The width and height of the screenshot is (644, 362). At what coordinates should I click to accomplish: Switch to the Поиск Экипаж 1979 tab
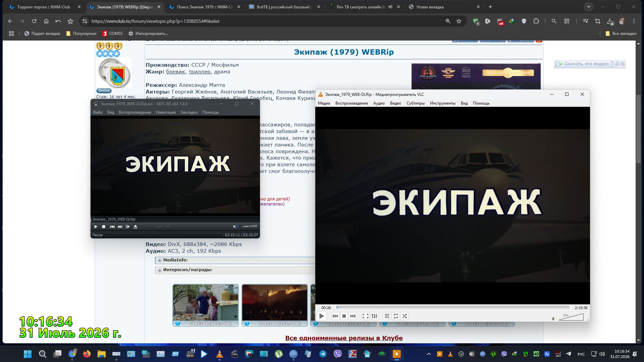pos(205,7)
